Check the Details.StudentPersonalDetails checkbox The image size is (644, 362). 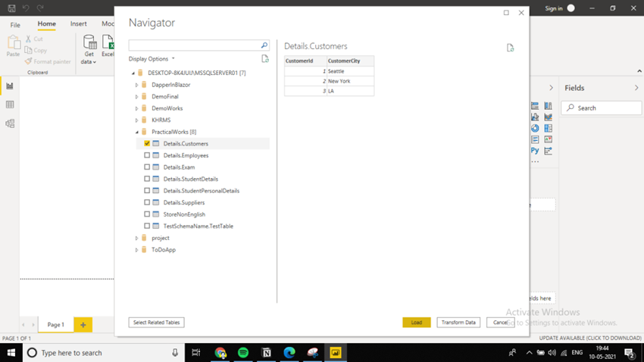tap(147, 190)
